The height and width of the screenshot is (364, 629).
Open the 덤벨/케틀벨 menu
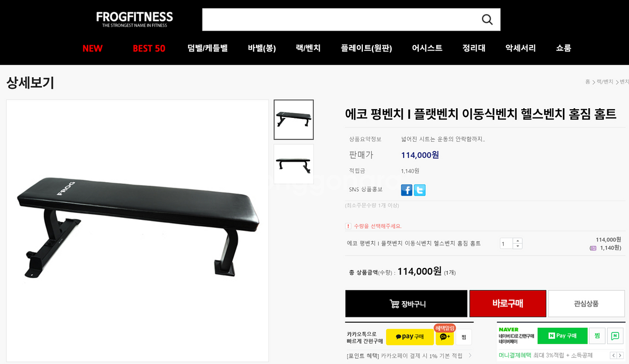pos(207,48)
